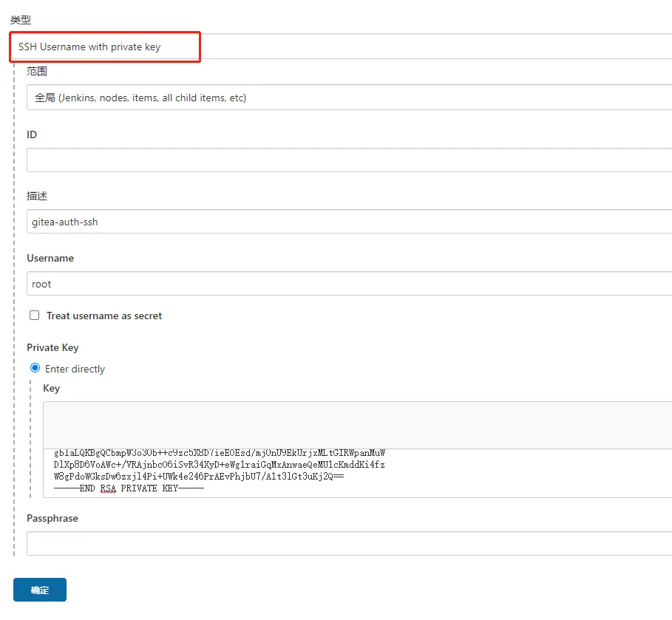This screenshot has height=620, width=672.
Task: Click the Username field label
Action: [x=50, y=258]
